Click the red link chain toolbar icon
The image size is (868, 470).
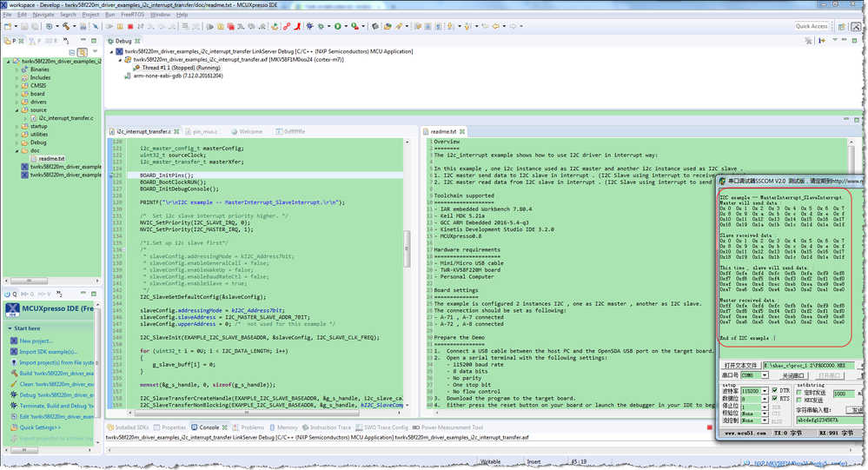pyautogui.click(x=287, y=26)
